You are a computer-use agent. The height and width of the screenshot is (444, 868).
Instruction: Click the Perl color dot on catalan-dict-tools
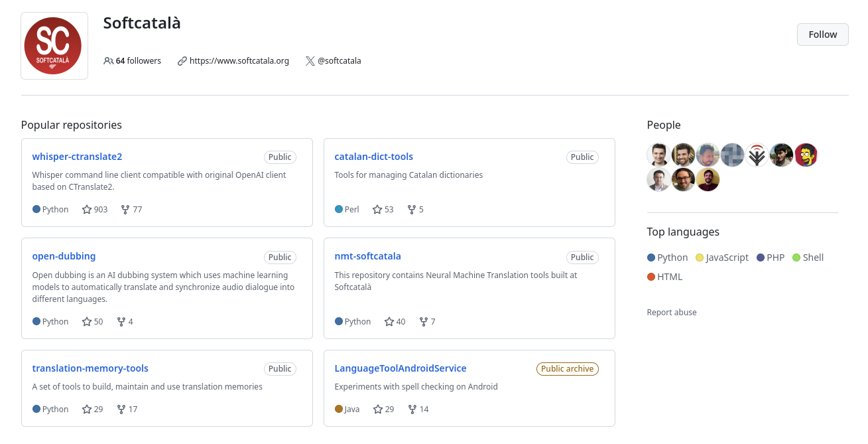(339, 210)
